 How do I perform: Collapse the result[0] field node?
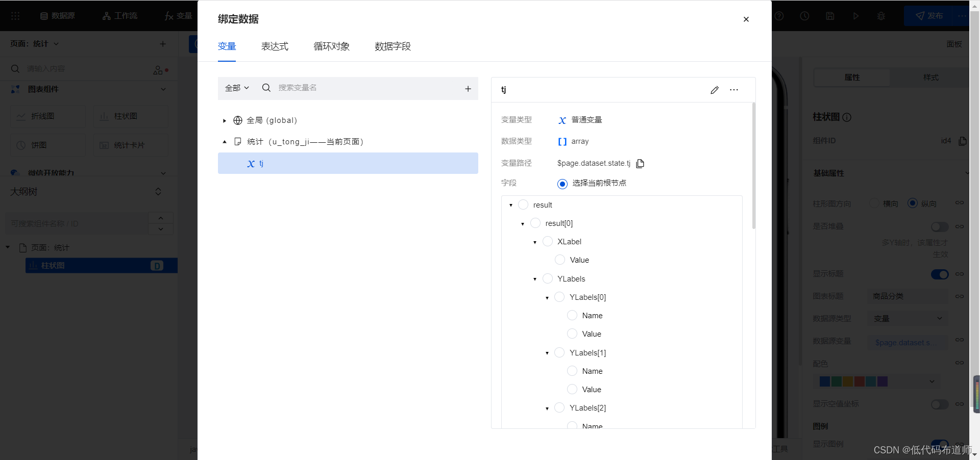[x=523, y=224]
